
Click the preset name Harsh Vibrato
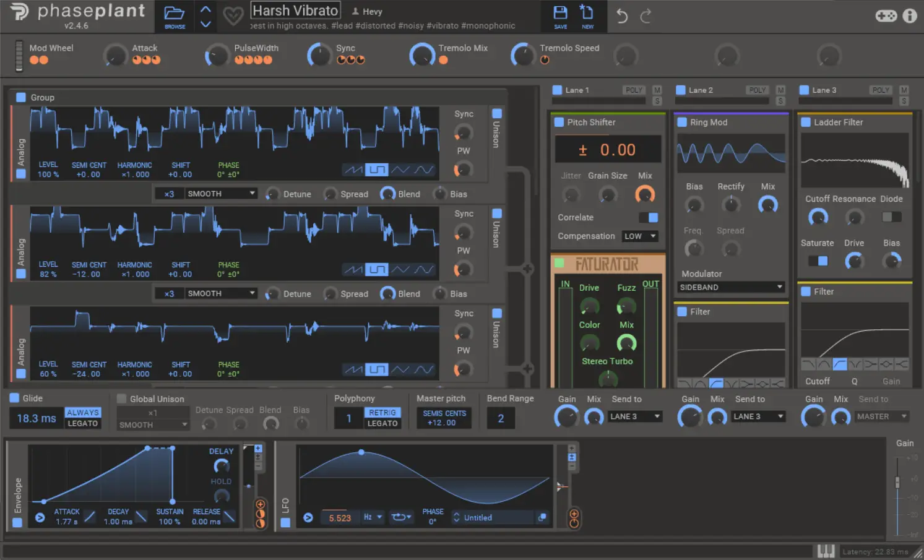[295, 11]
